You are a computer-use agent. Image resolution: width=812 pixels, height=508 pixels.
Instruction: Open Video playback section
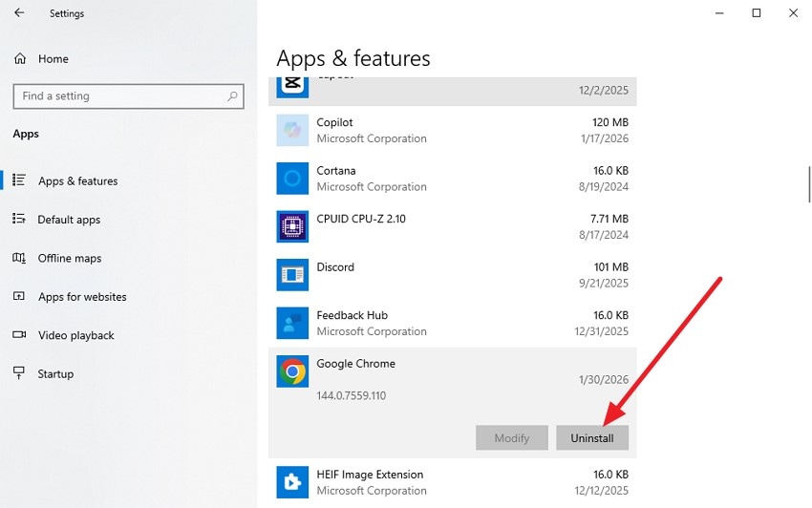click(76, 335)
